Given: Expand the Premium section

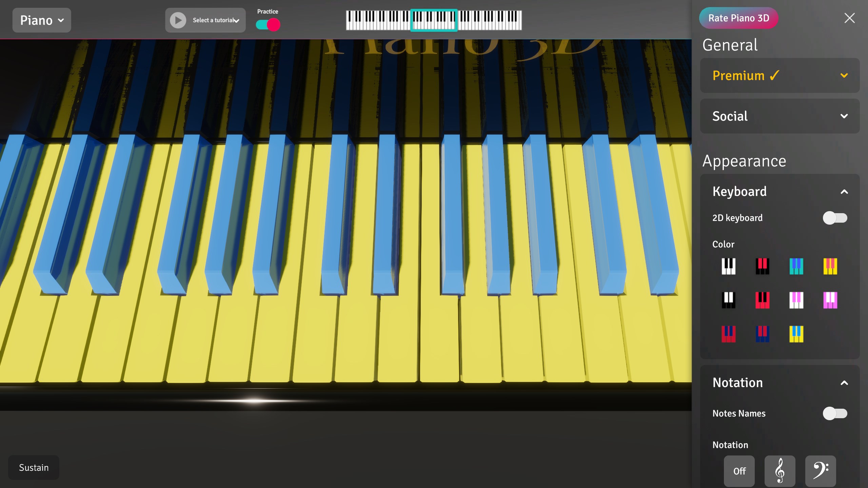Looking at the screenshot, I should pos(780,75).
